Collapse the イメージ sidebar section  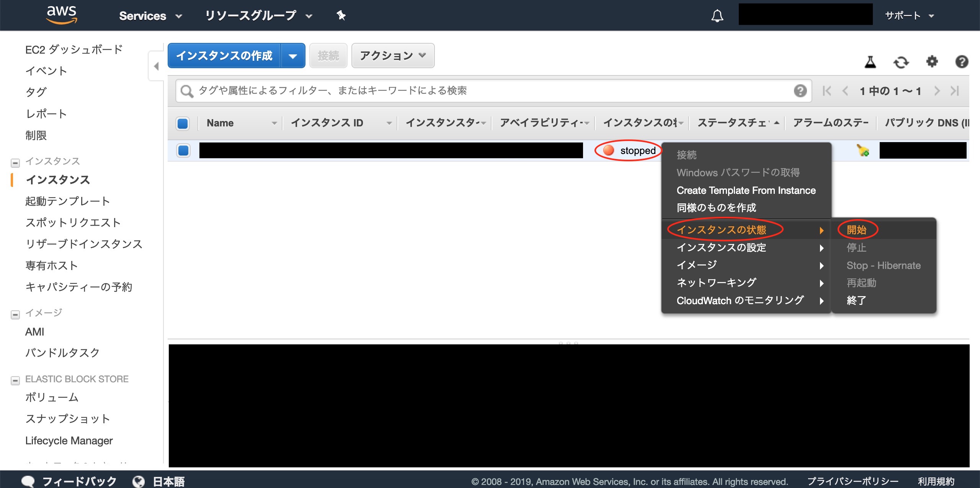pyautogui.click(x=15, y=314)
